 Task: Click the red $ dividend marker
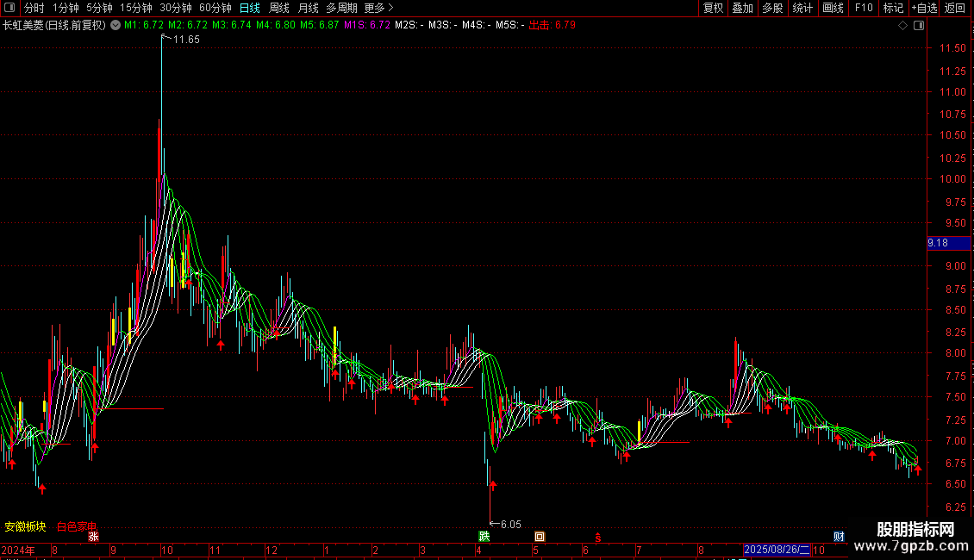(597, 538)
